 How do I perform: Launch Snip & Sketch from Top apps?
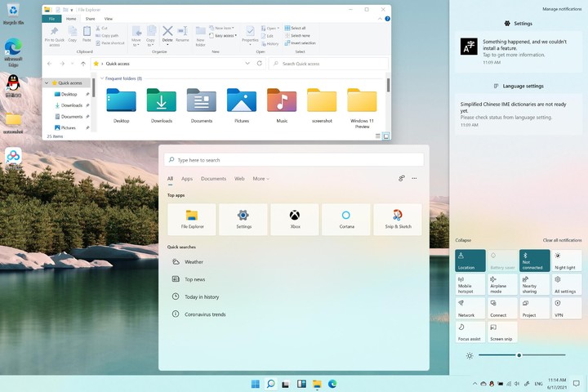click(397, 219)
